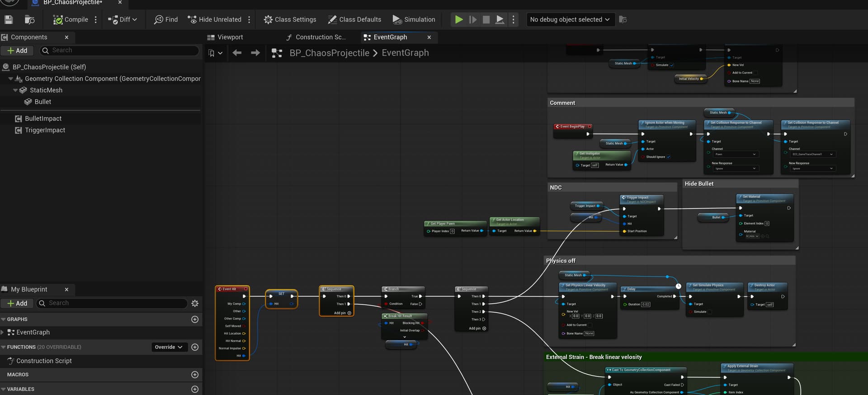Compile the blueprint

[71, 19]
